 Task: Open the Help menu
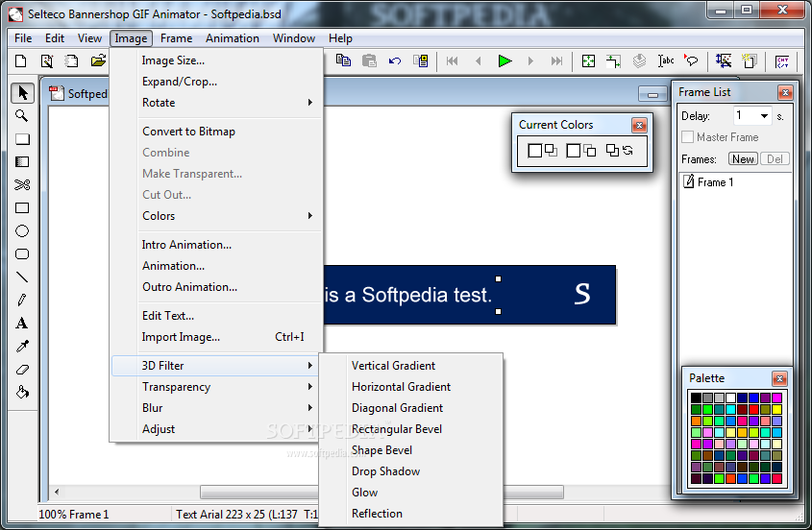point(340,38)
